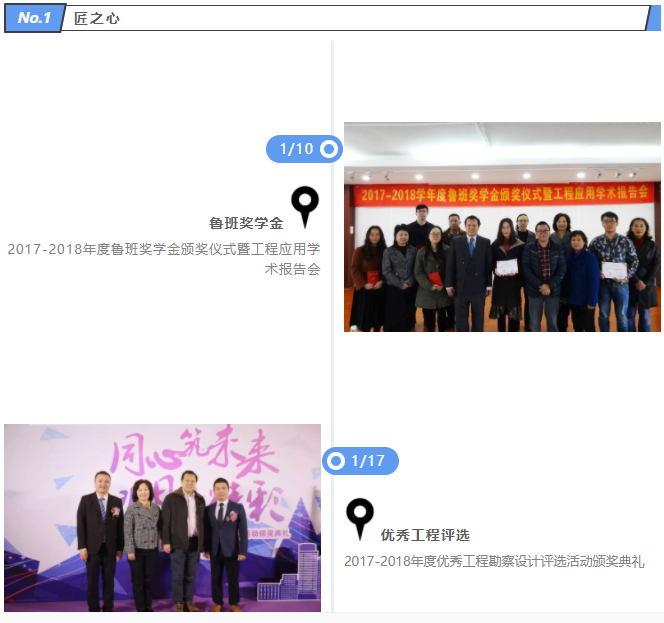Select the 1/10 date label on the timeline

coord(296,149)
